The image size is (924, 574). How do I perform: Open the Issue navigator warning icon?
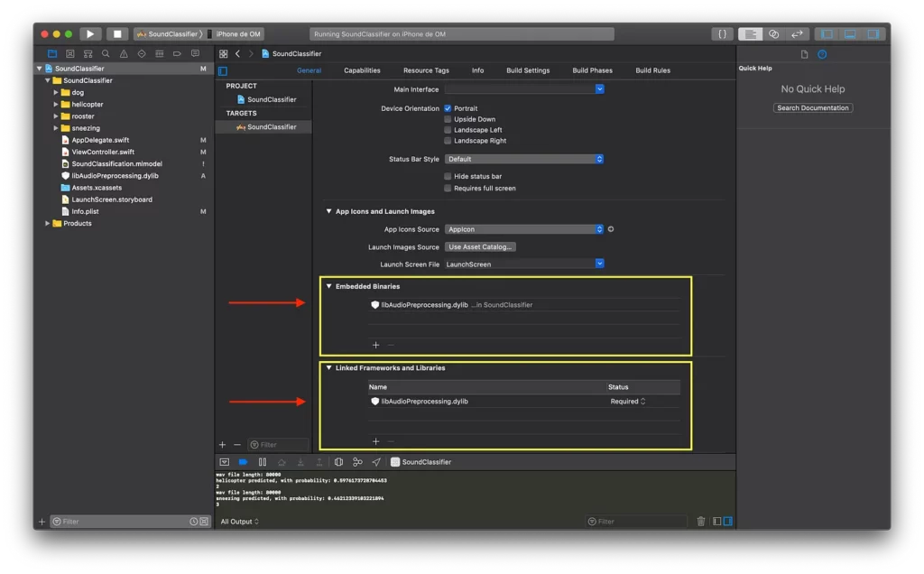[124, 53]
